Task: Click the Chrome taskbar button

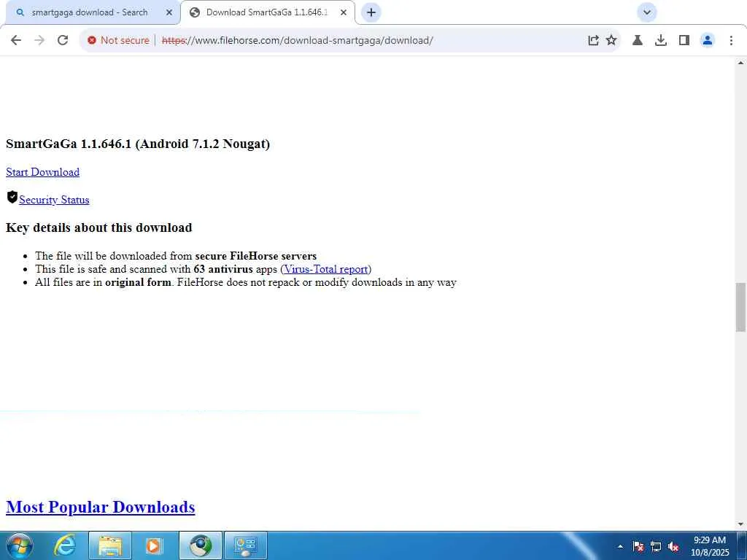Action: pos(201,545)
